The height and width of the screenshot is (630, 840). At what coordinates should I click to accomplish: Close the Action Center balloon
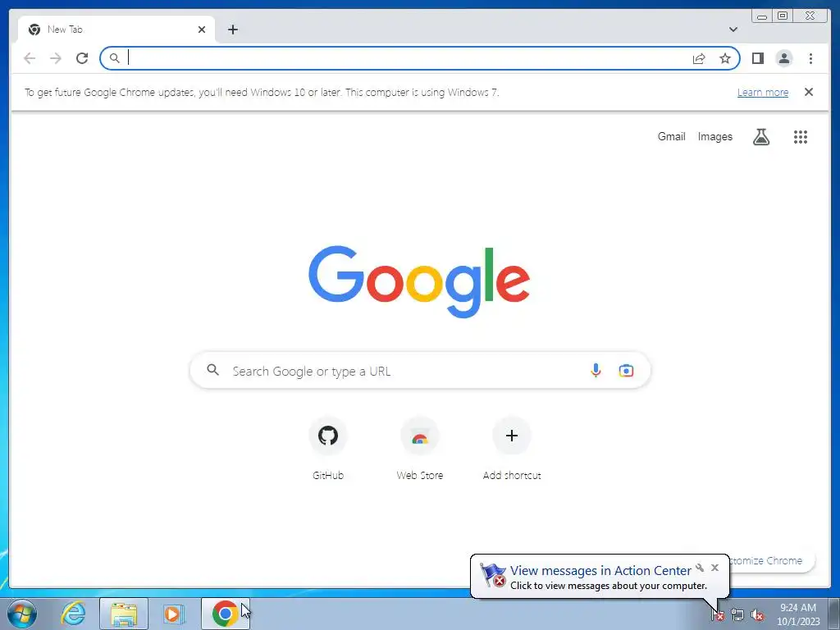click(714, 568)
